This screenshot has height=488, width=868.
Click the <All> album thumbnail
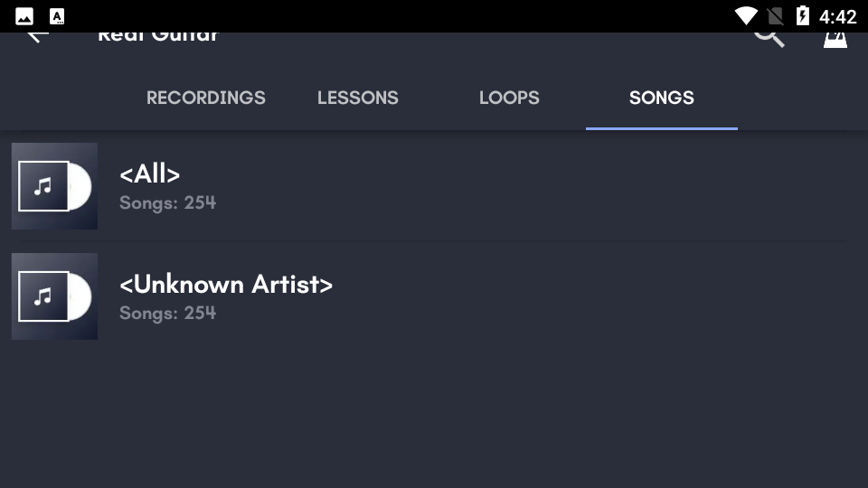click(54, 186)
